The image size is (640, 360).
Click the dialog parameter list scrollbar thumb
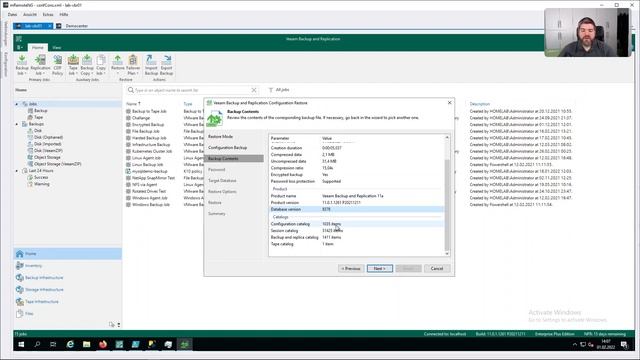[447, 204]
